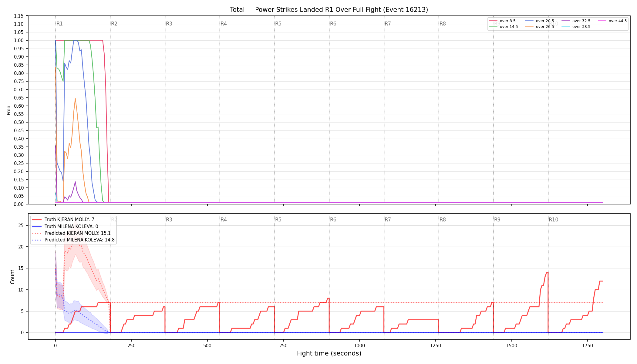
Task: Click the R8 round label in bottom chart
Action: pos(443,220)
